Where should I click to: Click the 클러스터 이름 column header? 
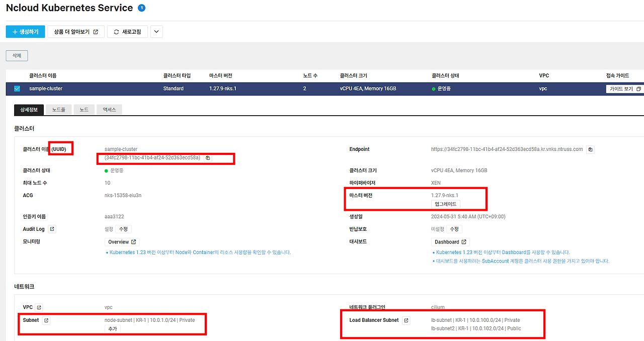click(43, 76)
